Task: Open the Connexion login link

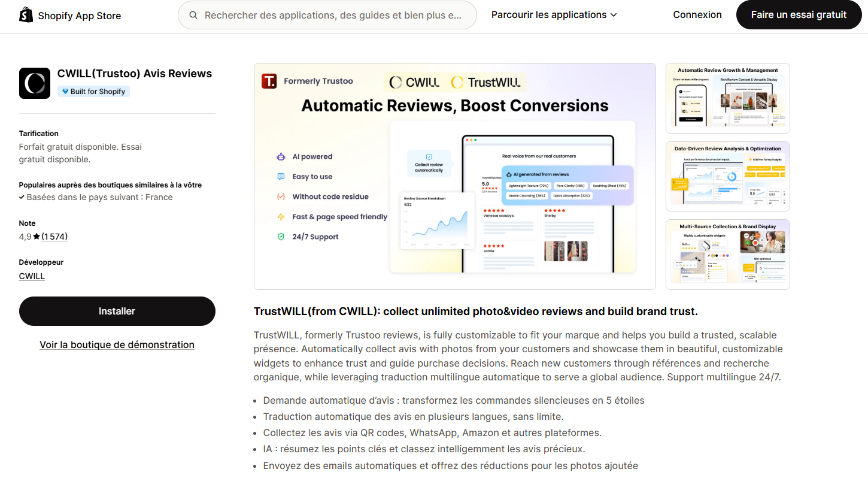Action: (697, 15)
